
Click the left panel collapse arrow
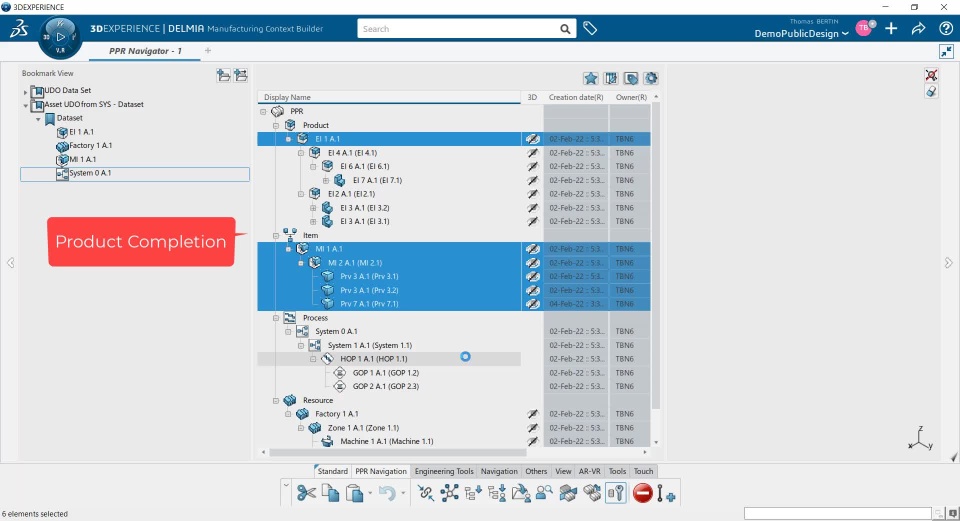(x=10, y=263)
